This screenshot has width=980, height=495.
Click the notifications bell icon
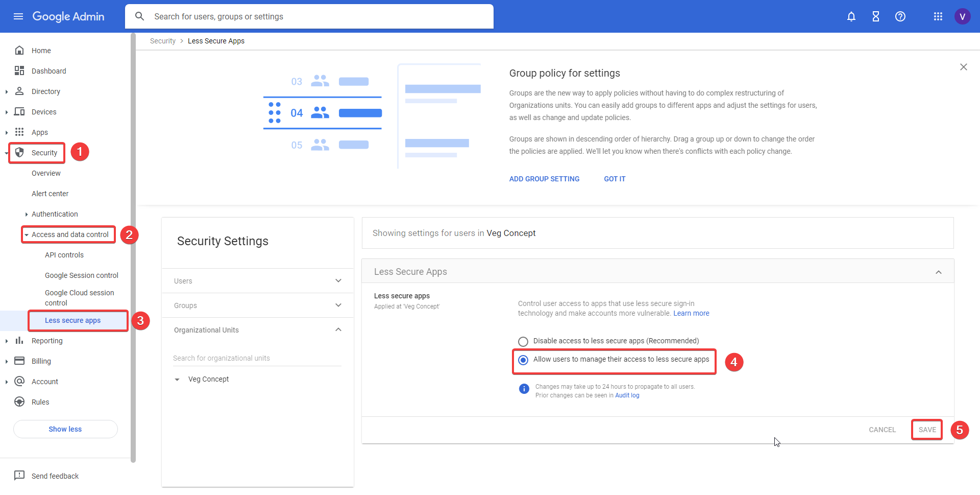851,16
